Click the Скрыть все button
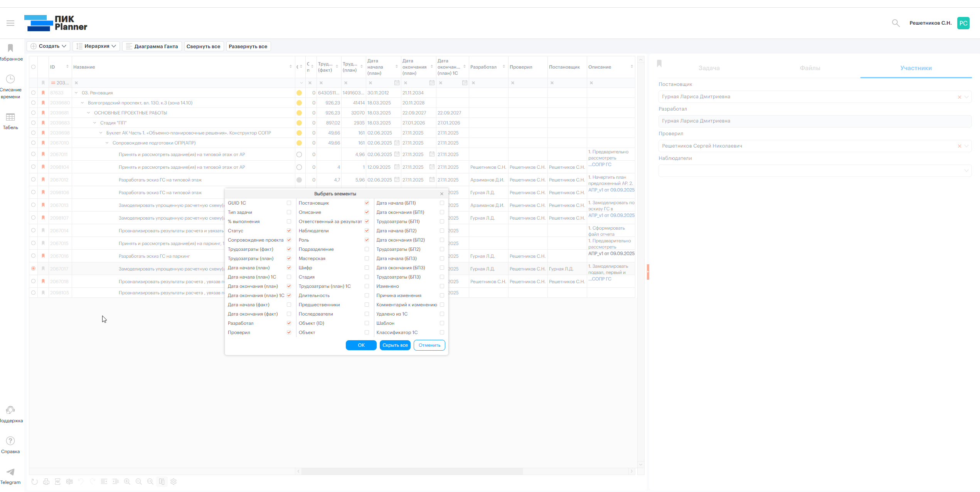This screenshot has height=492, width=980. click(395, 345)
